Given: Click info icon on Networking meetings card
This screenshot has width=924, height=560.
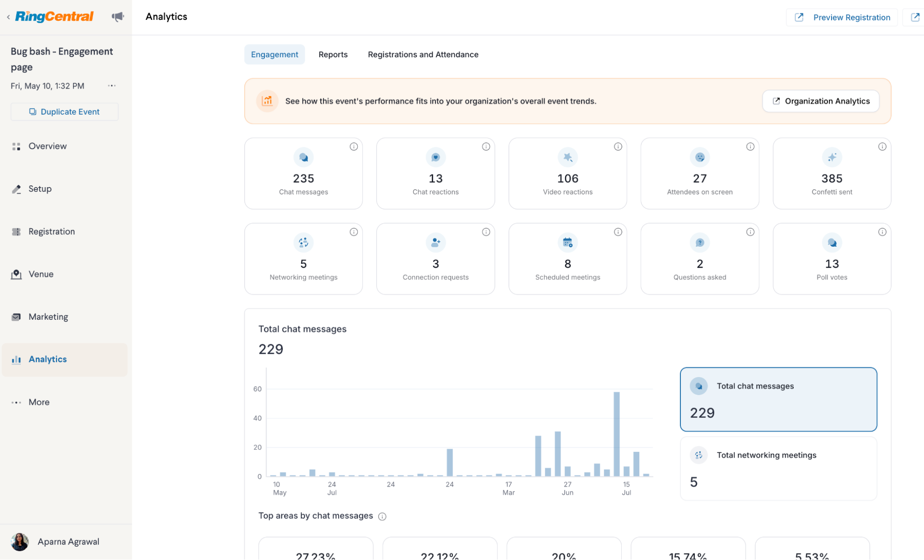Looking at the screenshot, I should tap(354, 232).
